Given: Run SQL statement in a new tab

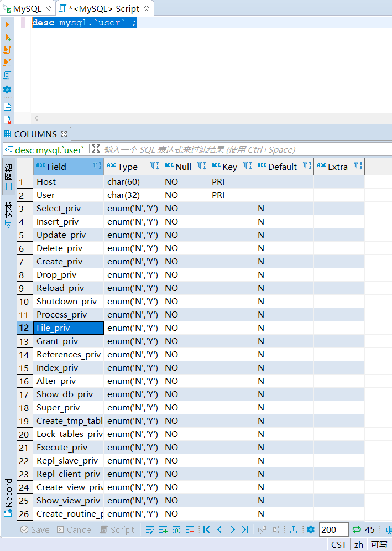Looking at the screenshot, I should [7, 37].
